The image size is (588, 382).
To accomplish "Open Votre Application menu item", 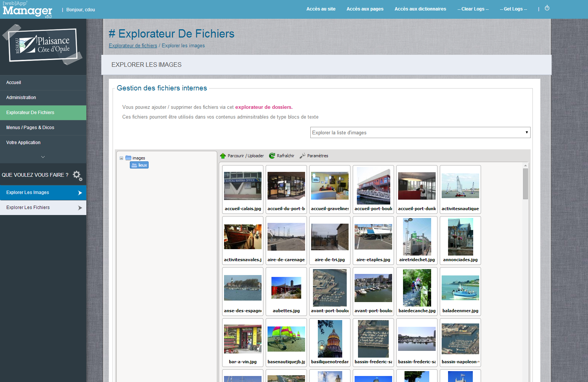I will 43,143.
